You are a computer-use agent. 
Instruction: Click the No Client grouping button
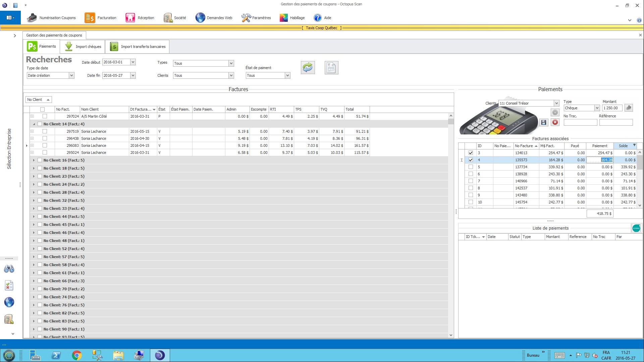point(39,100)
